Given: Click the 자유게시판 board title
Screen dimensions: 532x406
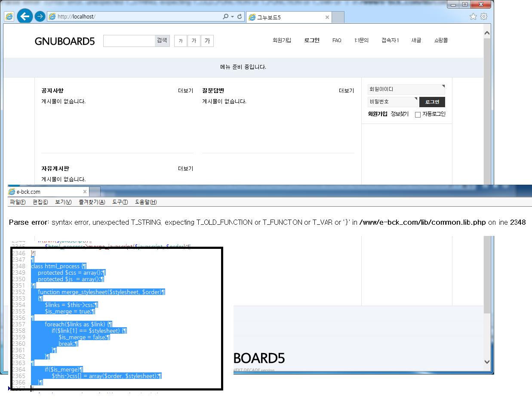Looking at the screenshot, I should (55, 169).
